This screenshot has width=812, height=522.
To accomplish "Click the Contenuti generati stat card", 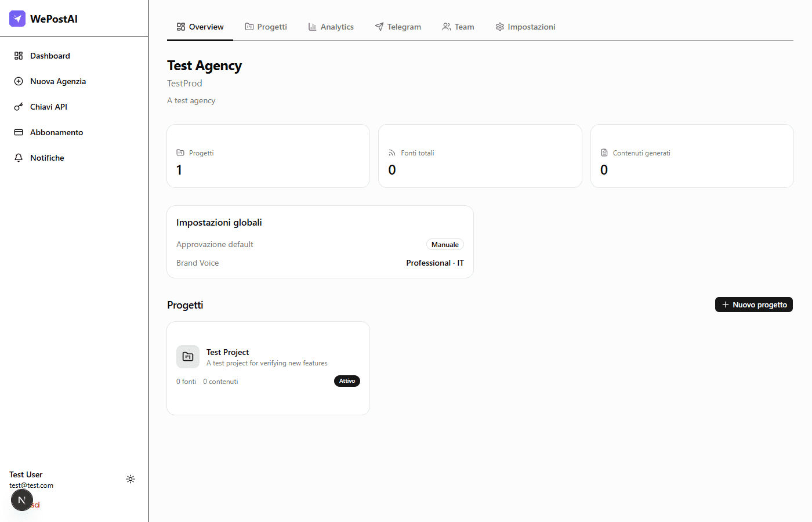I will coord(691,156).
